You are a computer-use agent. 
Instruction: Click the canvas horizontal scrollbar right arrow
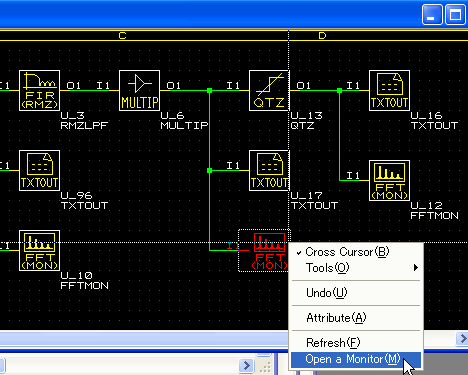(462, 339)
